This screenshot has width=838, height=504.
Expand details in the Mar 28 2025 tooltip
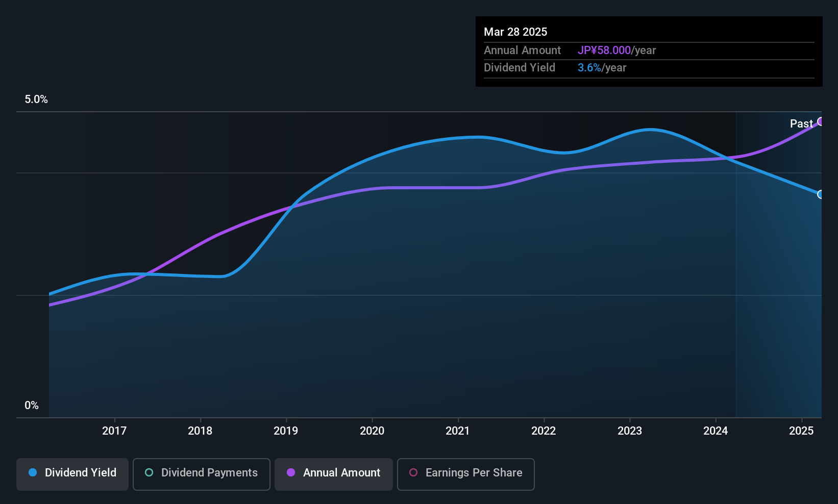click(x=515, y=32)
